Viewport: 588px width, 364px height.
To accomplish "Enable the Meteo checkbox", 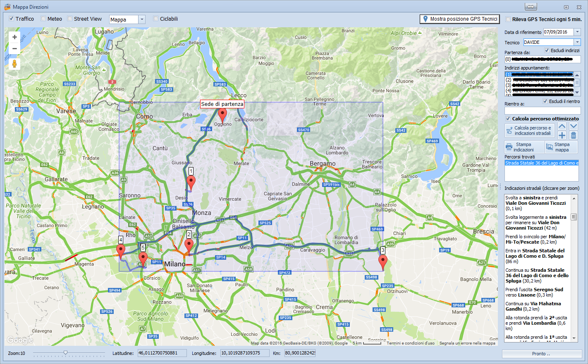I will (43, 19).
